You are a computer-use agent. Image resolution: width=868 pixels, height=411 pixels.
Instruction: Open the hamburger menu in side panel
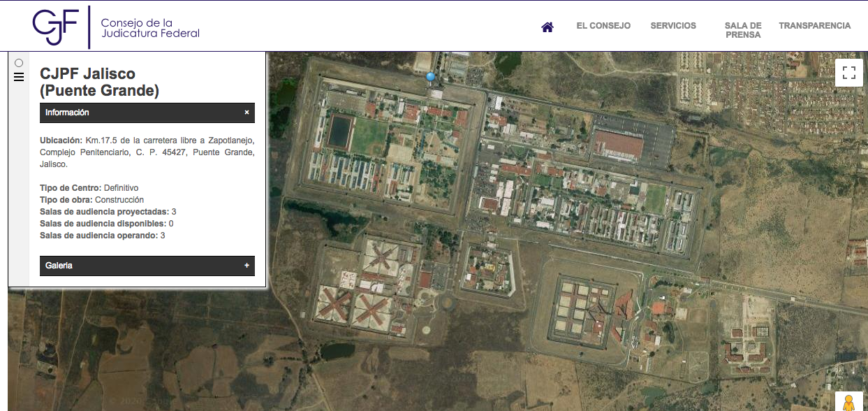19,77
